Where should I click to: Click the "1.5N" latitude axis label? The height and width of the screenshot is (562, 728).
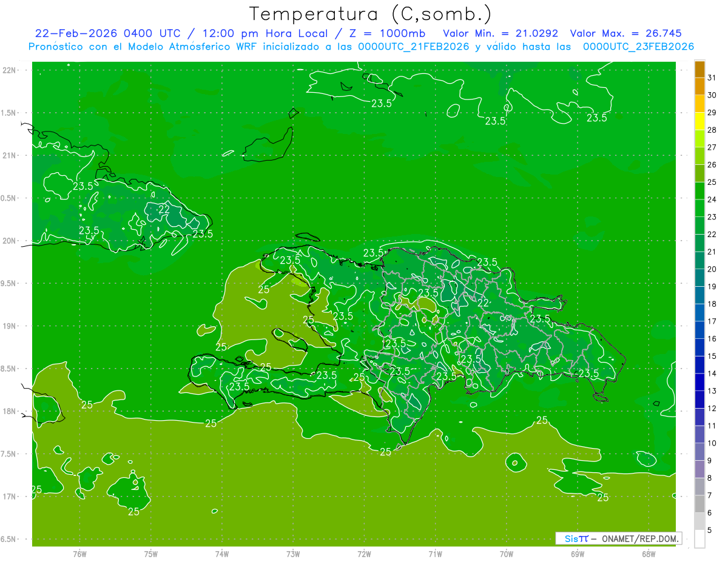(9, 113)
